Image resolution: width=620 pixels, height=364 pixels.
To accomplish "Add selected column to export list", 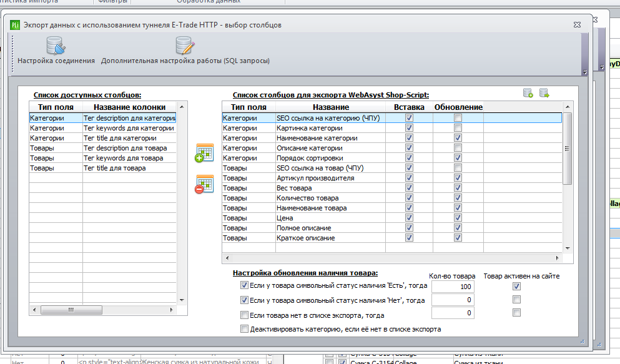I will pyautogui.click(x=204, y=153).
